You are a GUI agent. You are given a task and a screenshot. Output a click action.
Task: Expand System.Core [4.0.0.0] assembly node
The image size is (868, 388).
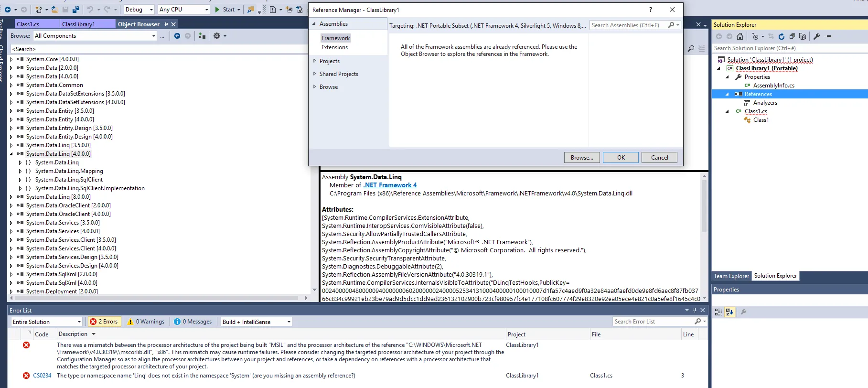[11, 59]
